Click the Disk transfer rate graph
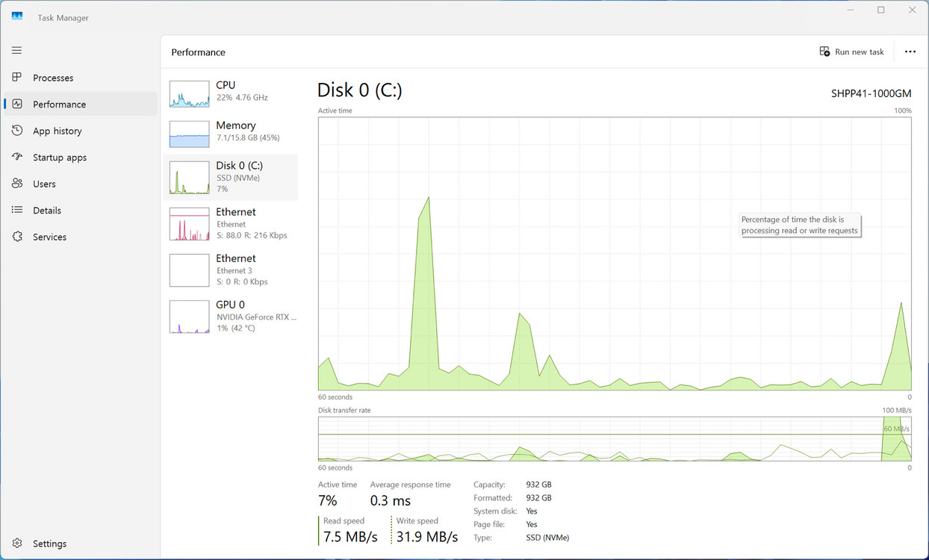 point(614,439)
